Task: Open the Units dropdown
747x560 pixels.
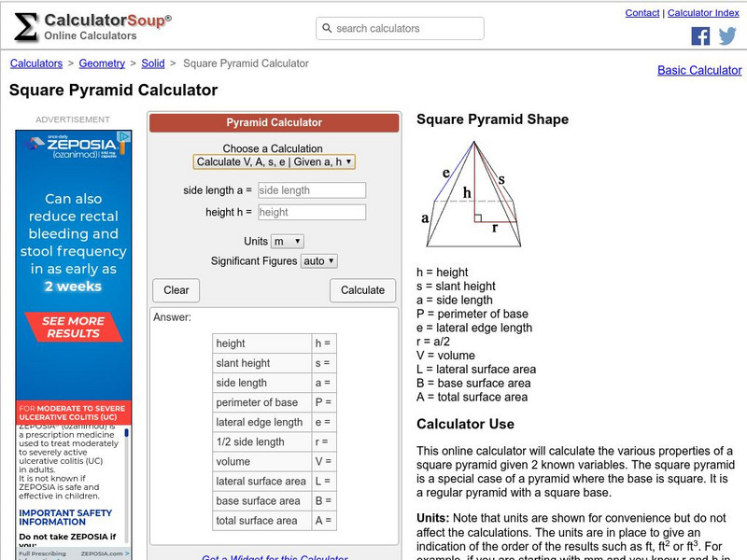Action: pos(288,242)
